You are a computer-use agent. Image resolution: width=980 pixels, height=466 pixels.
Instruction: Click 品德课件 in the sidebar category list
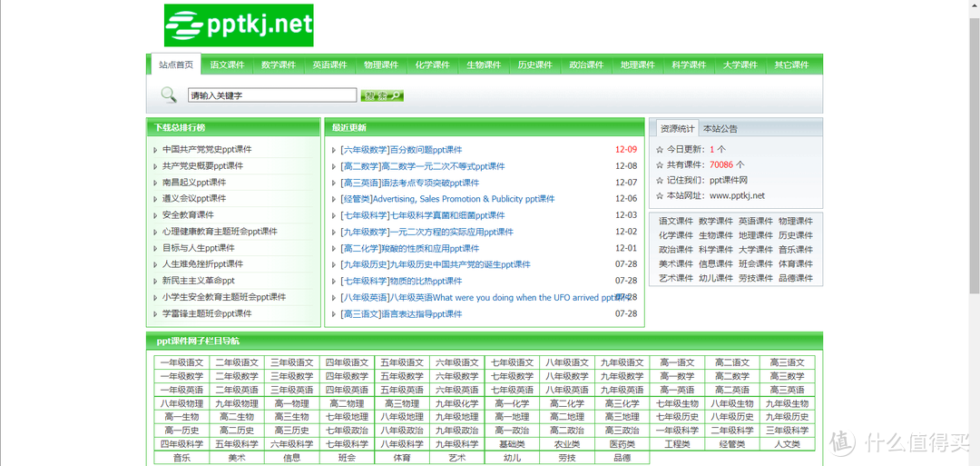click(x=796, y=278)
